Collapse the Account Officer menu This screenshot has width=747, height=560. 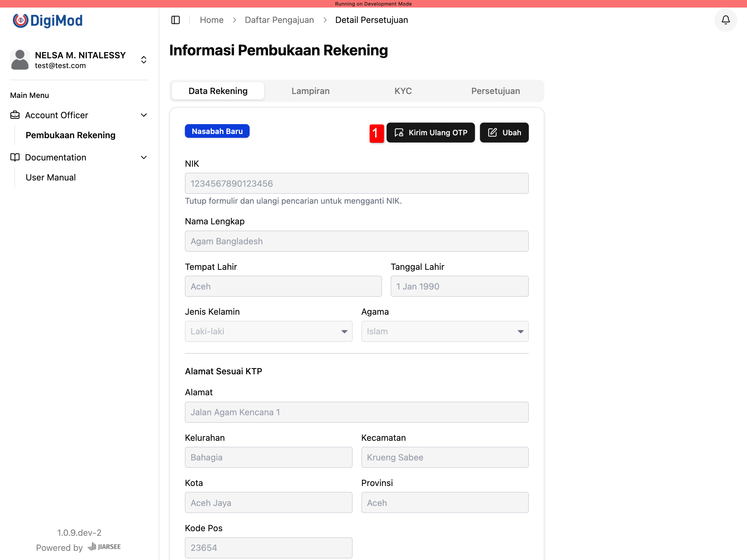[x=144, y=115]
